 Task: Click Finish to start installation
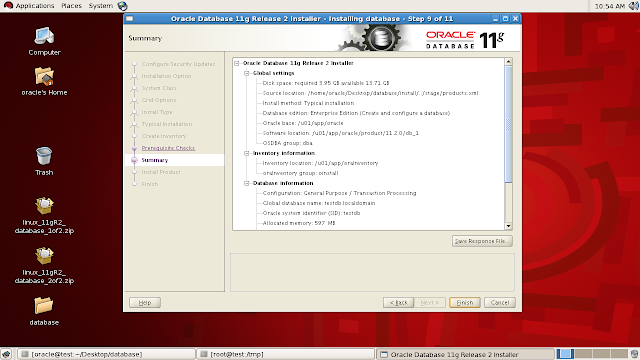click(464, 302)
